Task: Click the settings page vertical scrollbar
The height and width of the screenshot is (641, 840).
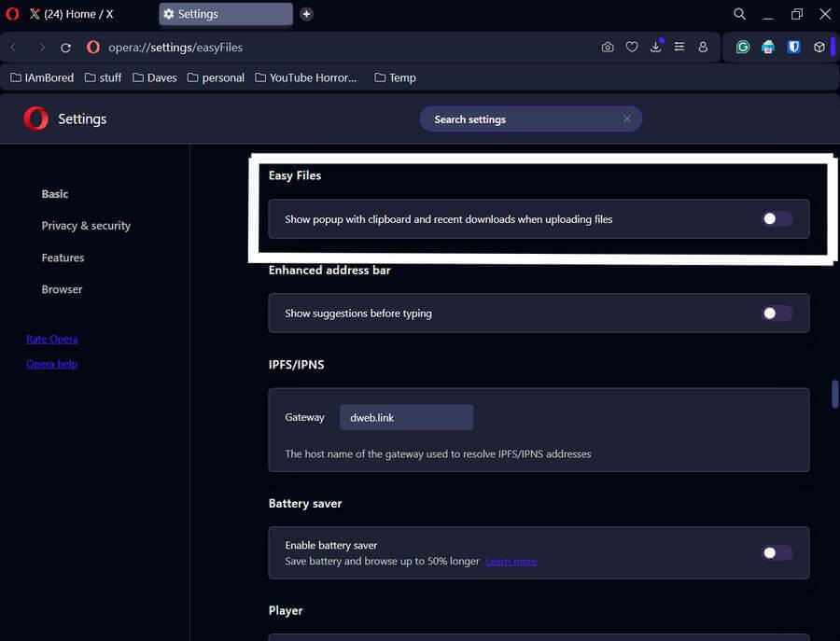Action: [834, 394]
